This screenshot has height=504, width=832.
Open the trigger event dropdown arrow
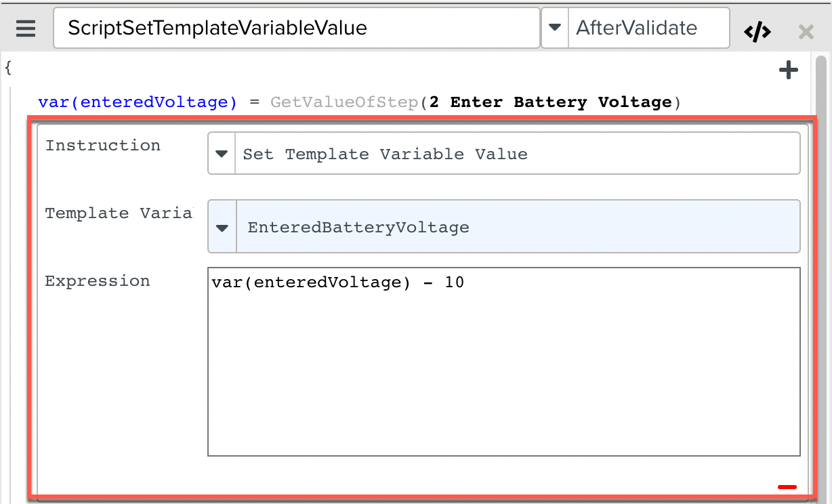pyautogui.click(x=555, y=28)
